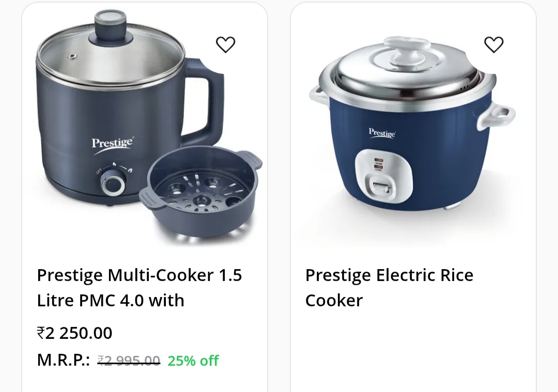The width and height of the screenshot is (558, 392).
Task: Click the glass lid of the multi-cooker photo
Action: tap(111, 51)
